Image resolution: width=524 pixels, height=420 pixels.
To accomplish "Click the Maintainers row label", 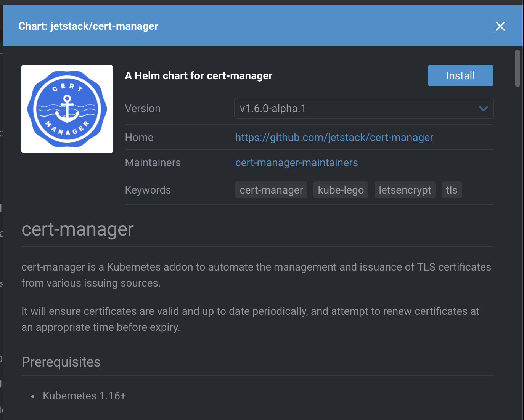I will click(x=153, y=162).
